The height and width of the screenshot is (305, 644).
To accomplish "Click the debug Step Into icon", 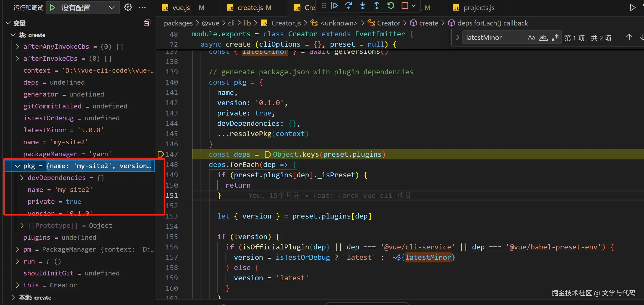I will coord(363,6).
